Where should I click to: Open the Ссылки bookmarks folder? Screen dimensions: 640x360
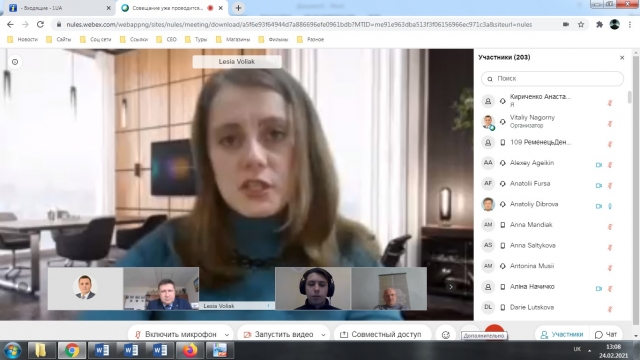pos(134,40)
